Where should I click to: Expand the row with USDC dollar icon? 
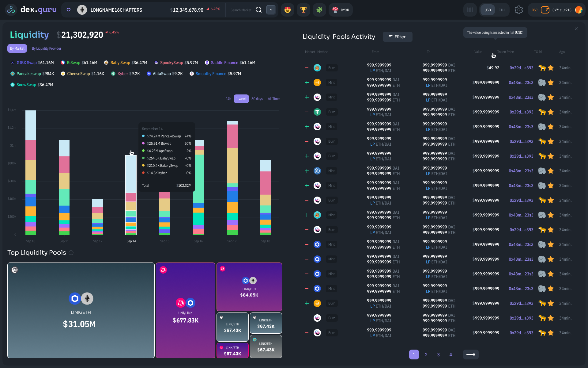tap(307, 171)
